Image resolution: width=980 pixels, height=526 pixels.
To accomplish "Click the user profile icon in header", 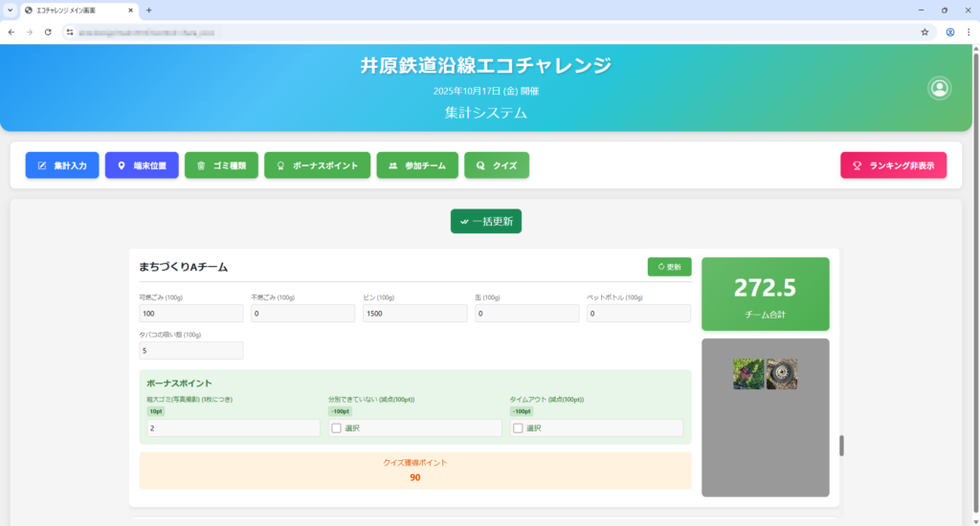I will pos(940,88).
